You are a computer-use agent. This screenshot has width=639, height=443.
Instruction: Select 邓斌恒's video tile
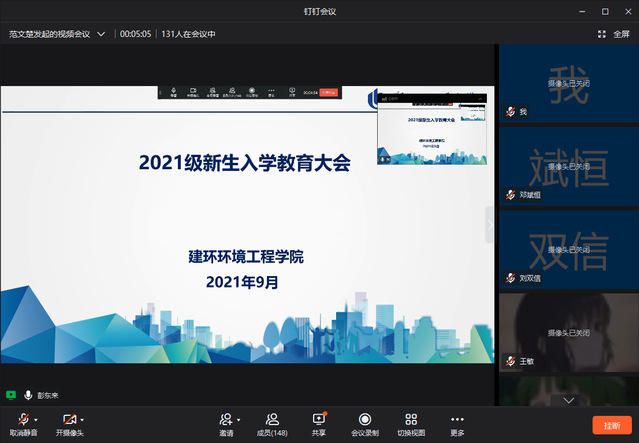click(567, 166)
